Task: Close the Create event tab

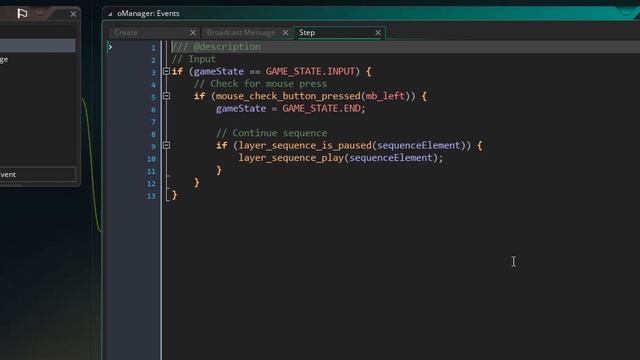Action: pos(193,33)
